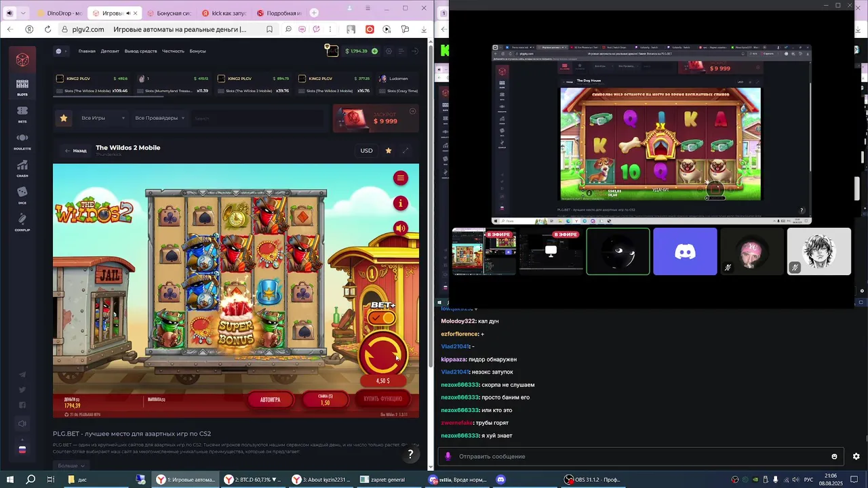Click the logout arrow icon in header
The width and height of the screenshot is (868, 488).
click(415, 51)
